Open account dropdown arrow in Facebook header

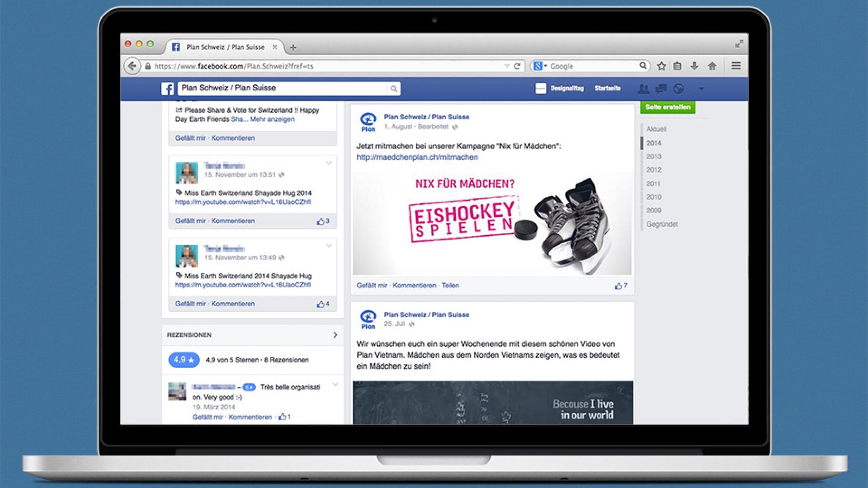click(701, 89)
